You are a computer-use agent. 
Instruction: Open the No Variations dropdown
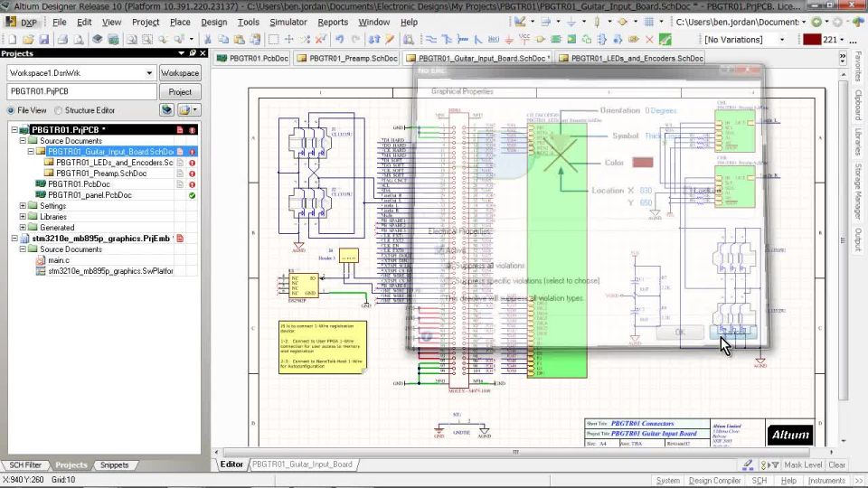click(x=781, y=40)
